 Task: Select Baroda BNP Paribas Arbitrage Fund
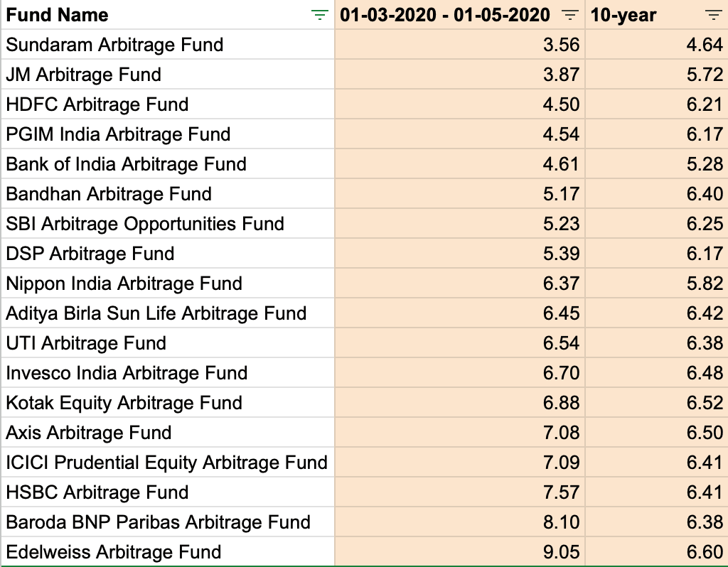tap(159, 522)
